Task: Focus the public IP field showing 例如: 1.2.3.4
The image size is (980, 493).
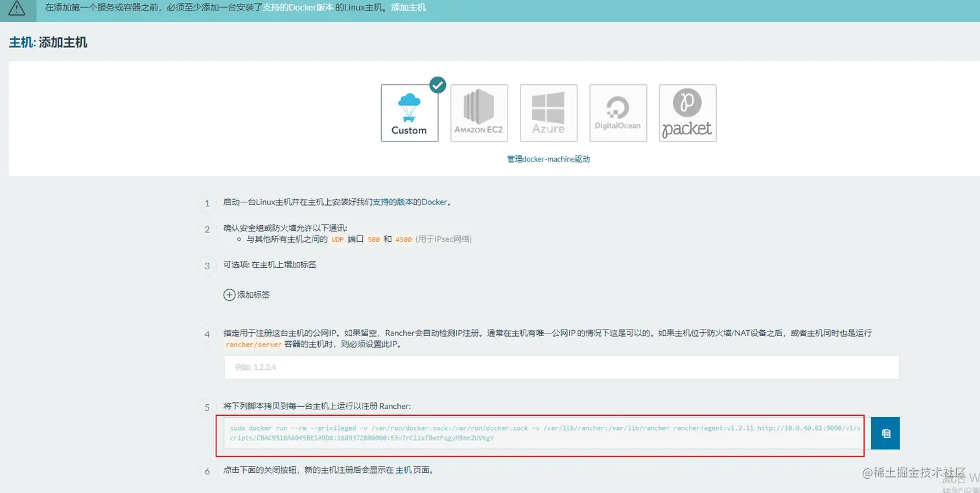Action: (561, 367)
